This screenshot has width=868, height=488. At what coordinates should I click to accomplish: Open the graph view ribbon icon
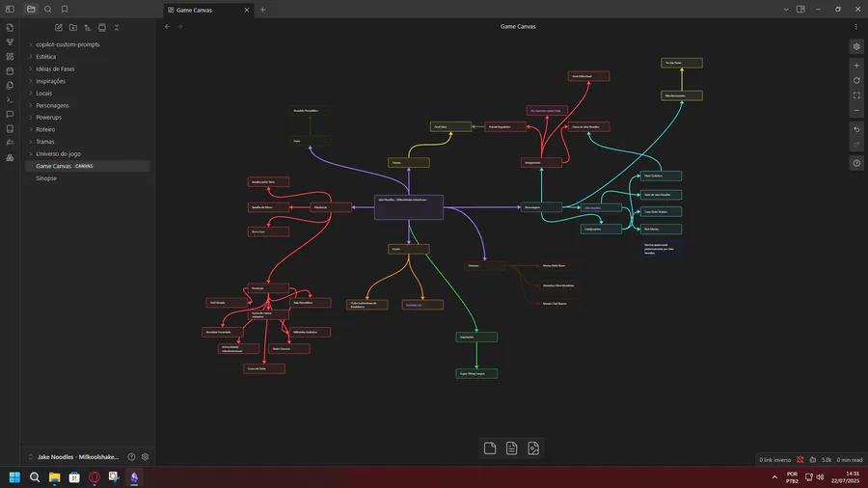click(x=10, y=42)
